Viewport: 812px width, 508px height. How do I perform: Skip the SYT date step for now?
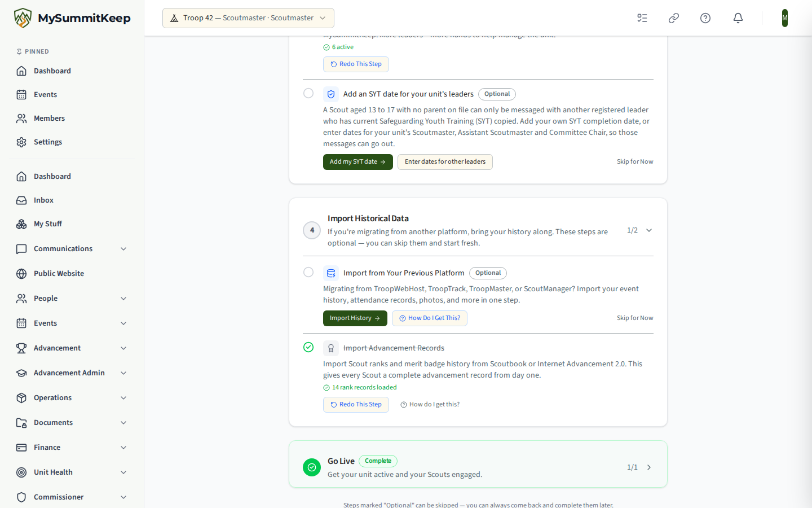coord(635,162)
